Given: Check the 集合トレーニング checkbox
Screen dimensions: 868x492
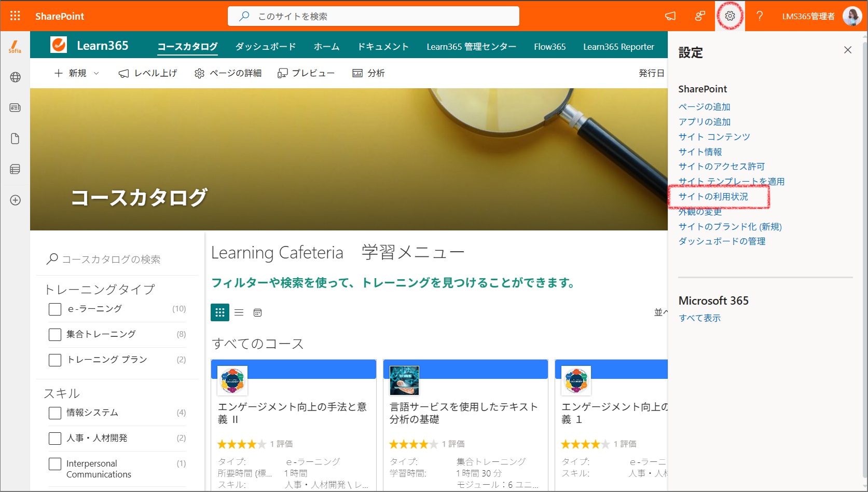Looking at the screenshot, I should tap(55, 335).
